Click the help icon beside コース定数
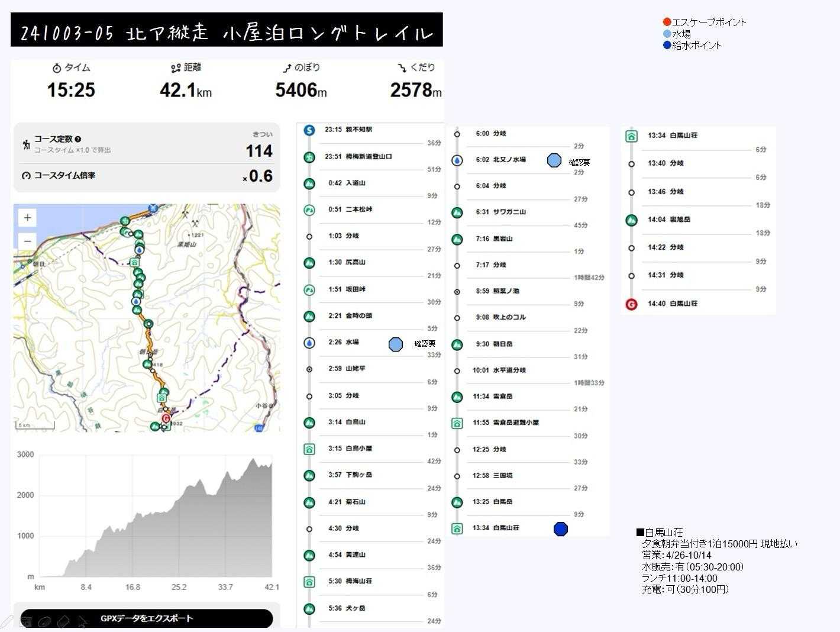Image resolution: width=840 pixels, height=632 pixels. [78, 139]
